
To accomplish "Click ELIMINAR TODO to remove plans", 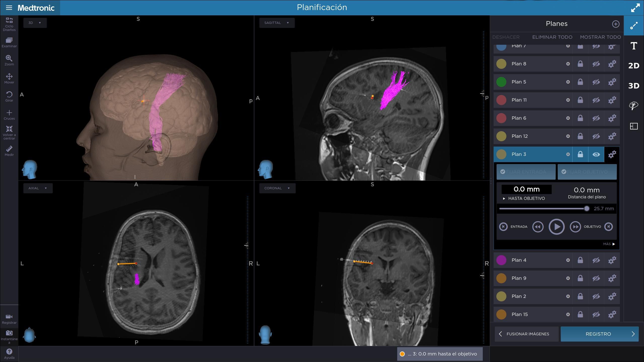I will (x=552, y=37).
